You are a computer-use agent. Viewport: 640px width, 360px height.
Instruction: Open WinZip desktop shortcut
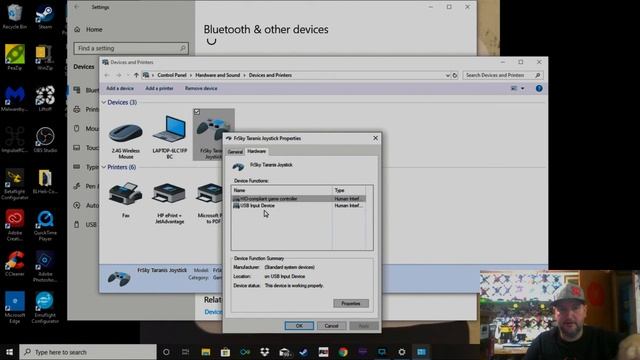point(45,58)
